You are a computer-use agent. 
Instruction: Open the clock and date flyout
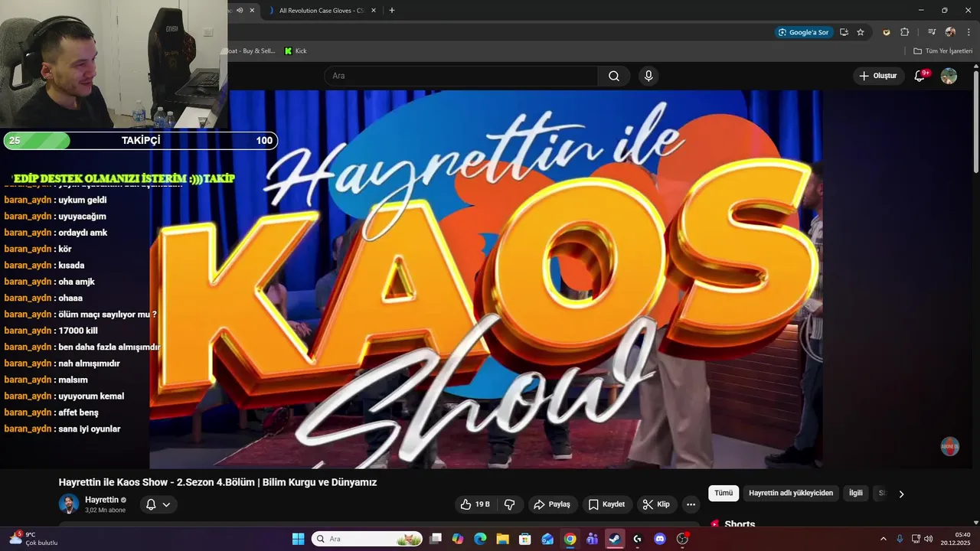tap(956, 539)
